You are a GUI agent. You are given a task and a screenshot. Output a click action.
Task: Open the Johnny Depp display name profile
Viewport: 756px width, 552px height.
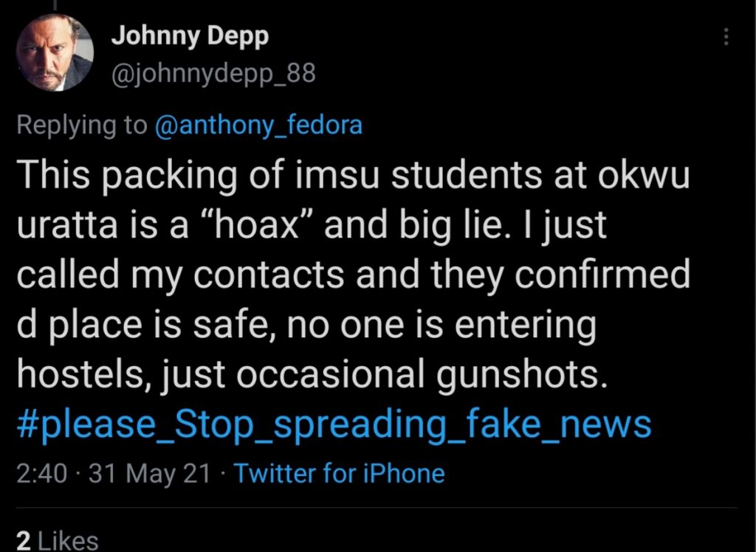(190, 37)
